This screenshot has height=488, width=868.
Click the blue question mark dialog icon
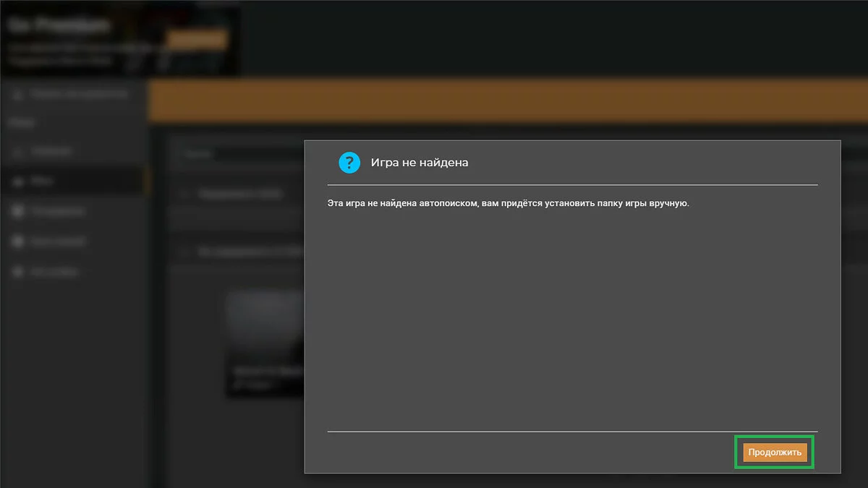point(349,163)
